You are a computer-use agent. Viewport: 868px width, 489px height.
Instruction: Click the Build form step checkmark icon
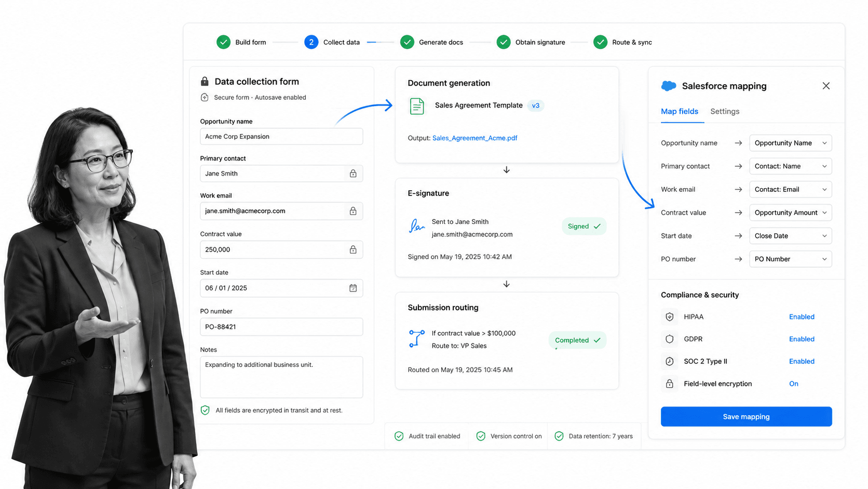pyautogui.click(x=223, y=42)
